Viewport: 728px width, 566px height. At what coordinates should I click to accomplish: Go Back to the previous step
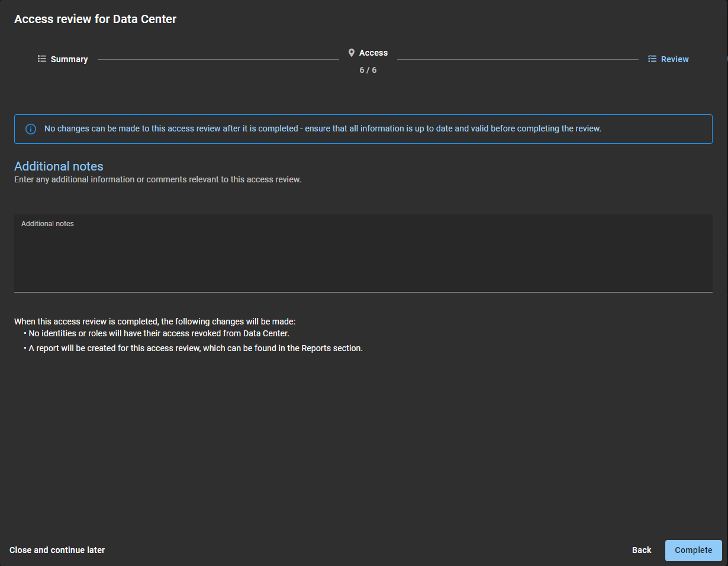[x=641, y=550]
